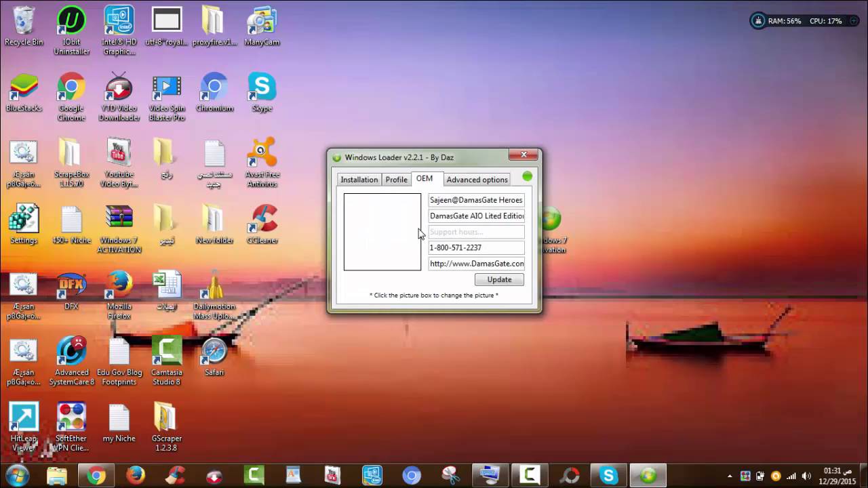Viewport: 868px width, 488px height.
Task: Click the Sajeen@DamasGate Heroes text field
Action: pos(476,200)
